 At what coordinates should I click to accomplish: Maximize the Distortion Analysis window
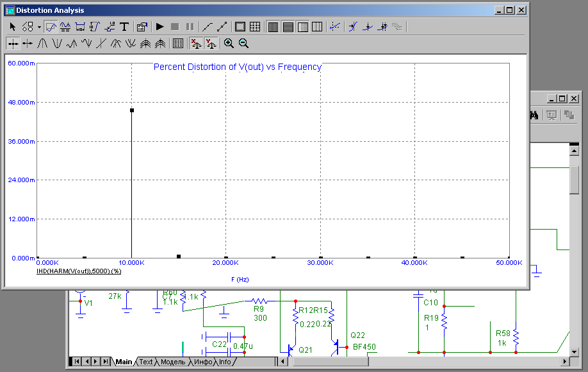(x=510, y=10)
